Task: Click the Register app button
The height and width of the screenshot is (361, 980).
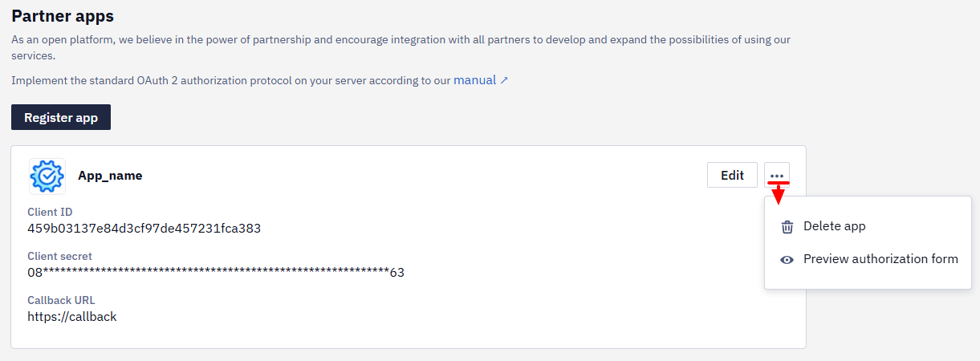Action: [61, 117]
